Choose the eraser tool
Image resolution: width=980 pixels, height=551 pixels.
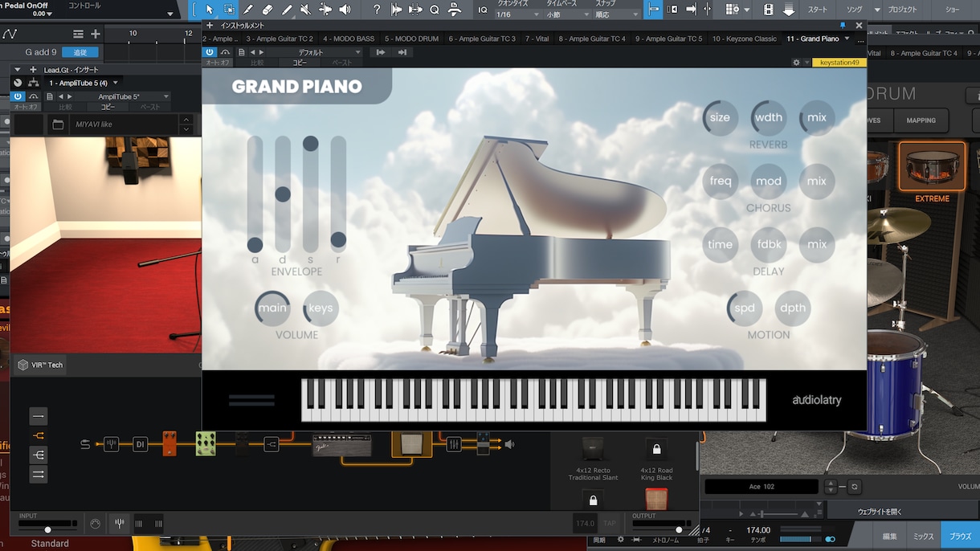(267, 10)
